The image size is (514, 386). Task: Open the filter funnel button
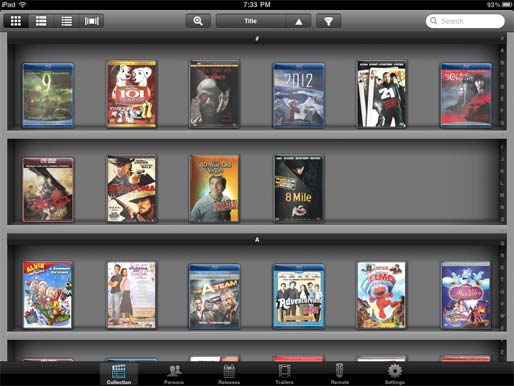tap(328, 21)
